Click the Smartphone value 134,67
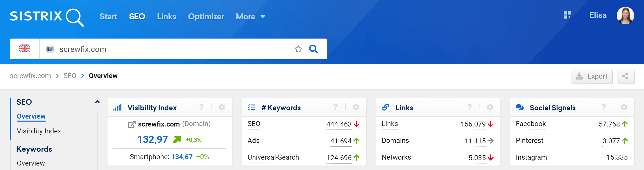The image size is (644, 170). 182,157
